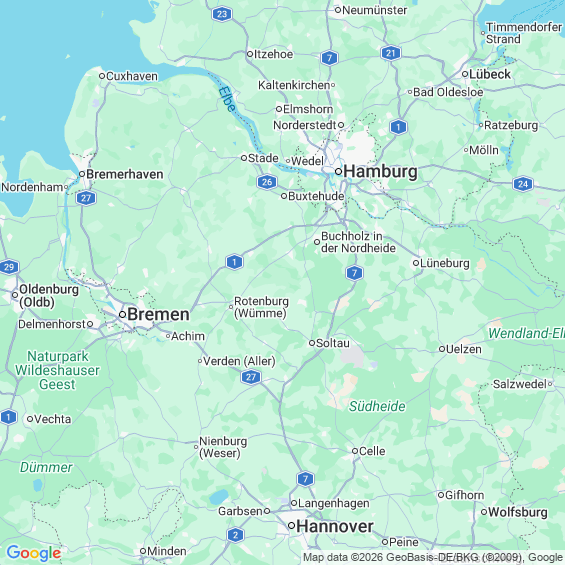Click the Lüneburg town label
Image resolution: width=565 pixels, height=565 pixels.
pos(445,263)
